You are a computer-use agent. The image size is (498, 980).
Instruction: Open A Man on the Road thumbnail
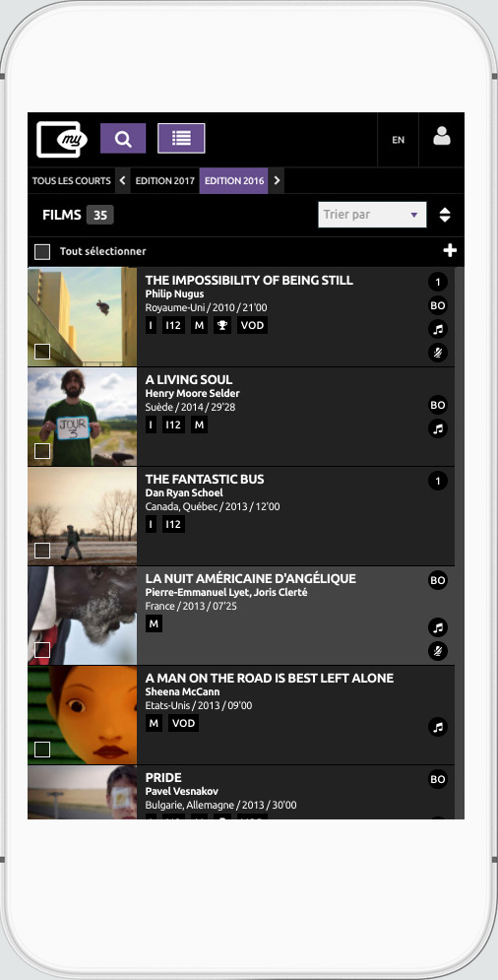pos(83,715)
